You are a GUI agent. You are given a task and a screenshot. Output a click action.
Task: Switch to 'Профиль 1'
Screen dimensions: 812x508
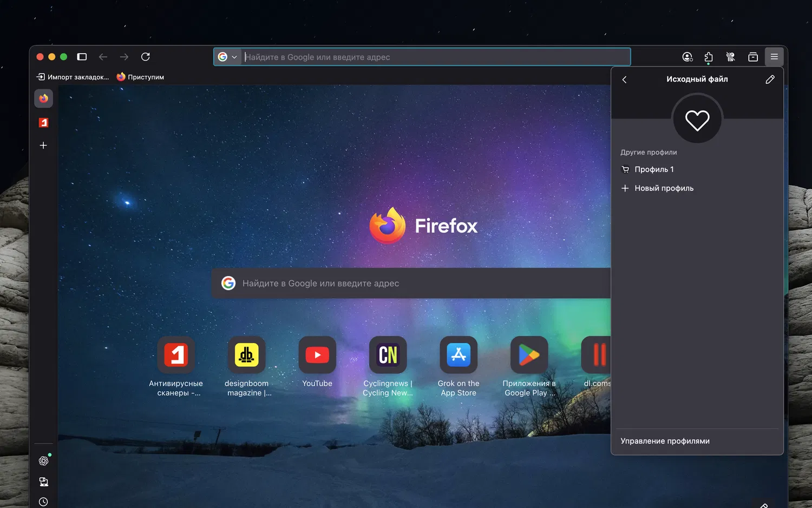[x=697, y=169]
